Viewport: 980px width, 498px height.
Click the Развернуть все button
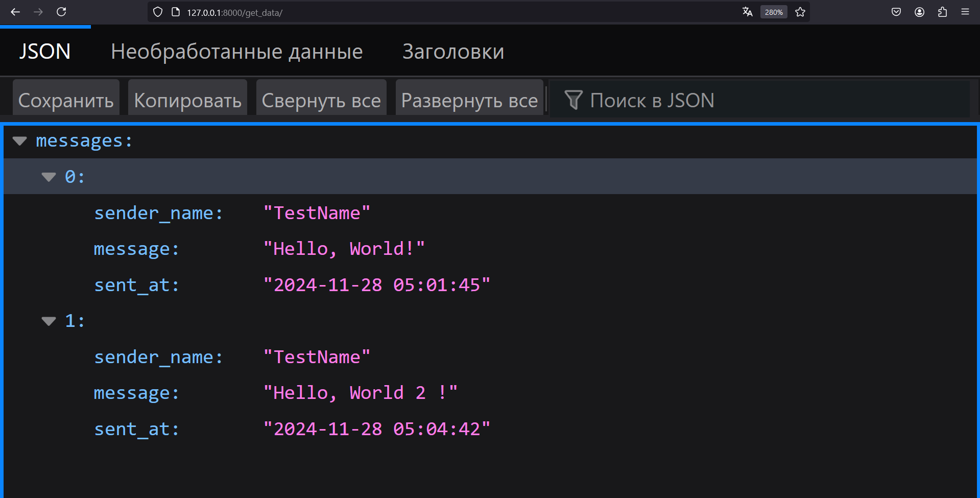coord(469,100)
